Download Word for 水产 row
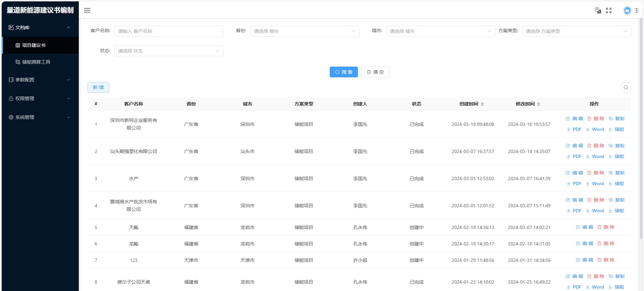644x291 pixels. point(595,184)
